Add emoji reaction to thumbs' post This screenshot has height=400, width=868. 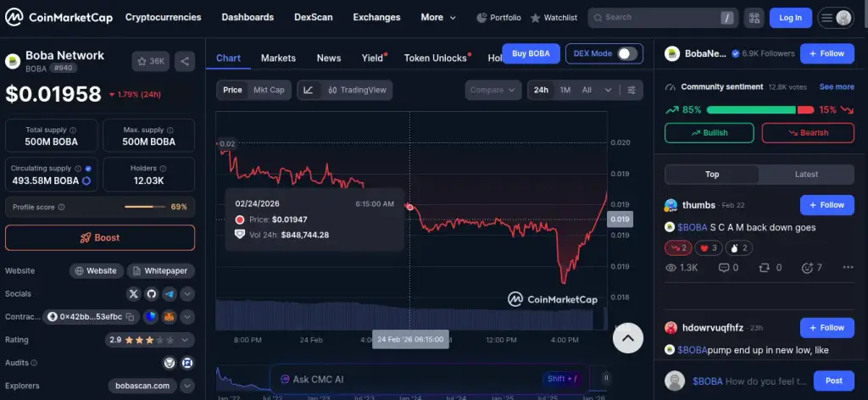click(x=811, y=268)
